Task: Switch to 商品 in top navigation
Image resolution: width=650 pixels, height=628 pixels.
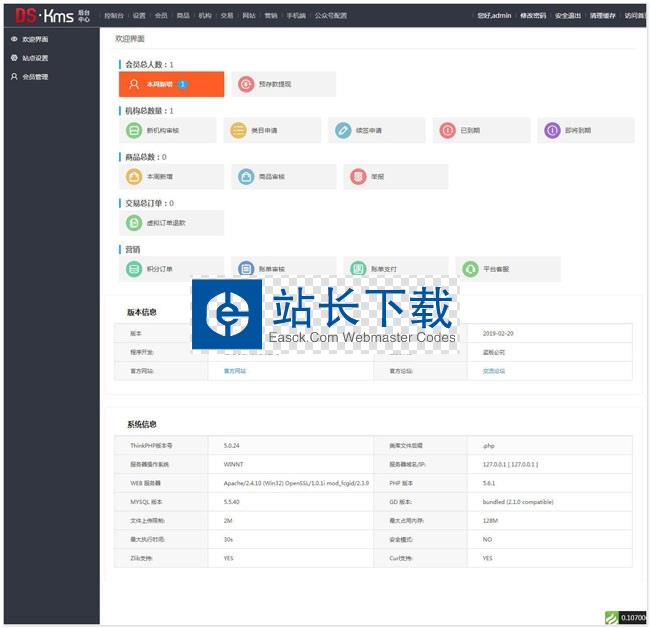Action: [x=182, y=16]
